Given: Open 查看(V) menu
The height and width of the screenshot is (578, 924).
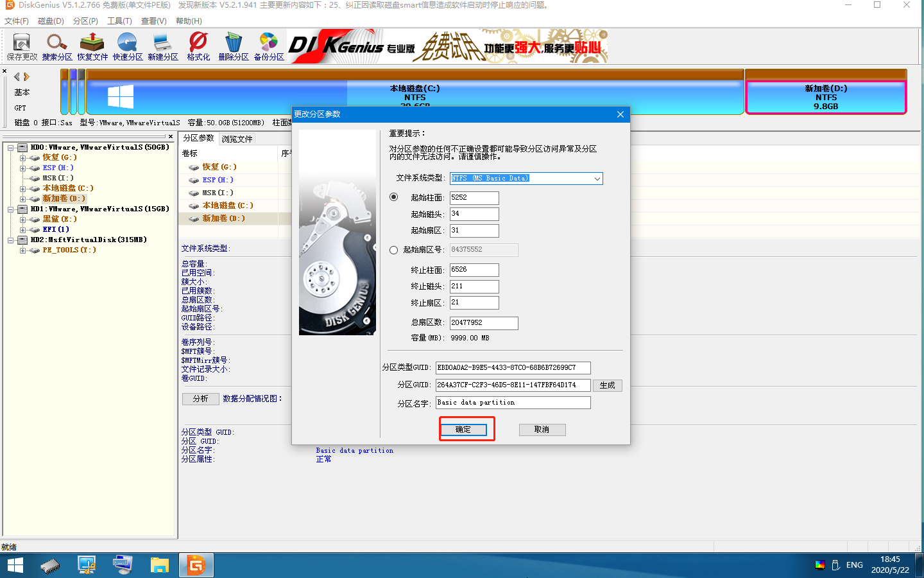Looking at the screenshot, I should point(154,21).
